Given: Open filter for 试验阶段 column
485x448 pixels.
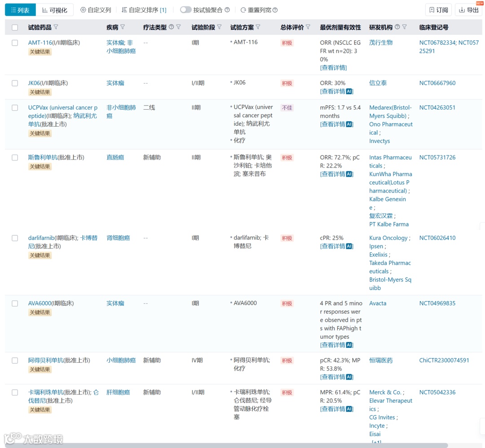Looking at the screenshot, I should [219, 27].
